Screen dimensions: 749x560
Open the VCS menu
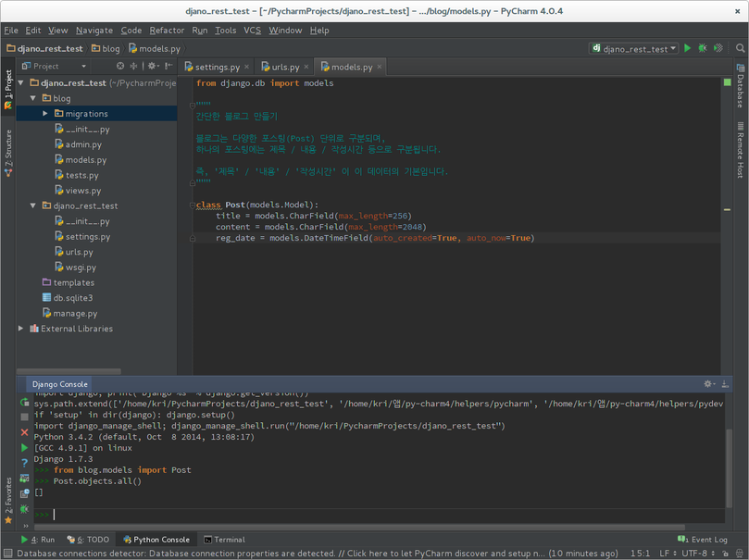[252, 30]
